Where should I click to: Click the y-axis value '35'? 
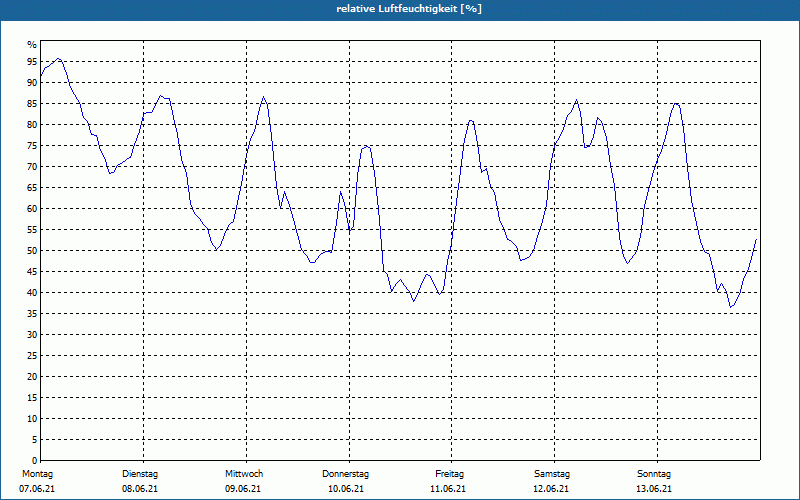point(32,314)
